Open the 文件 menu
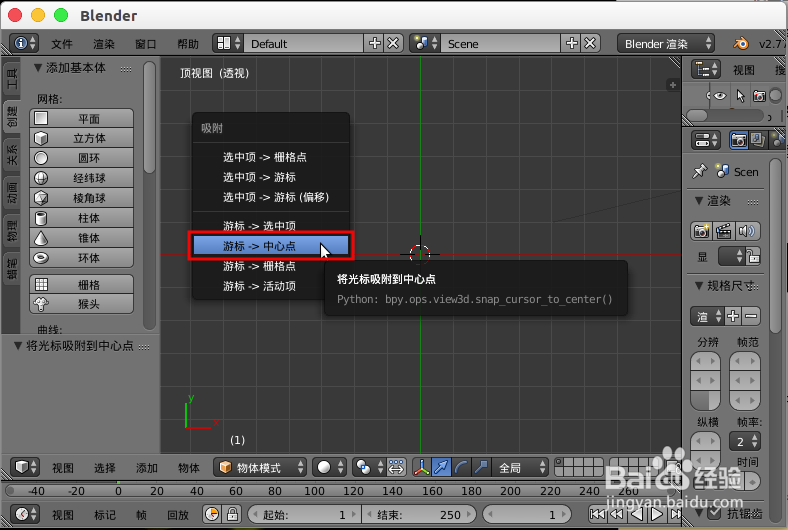 pos(62,44)
